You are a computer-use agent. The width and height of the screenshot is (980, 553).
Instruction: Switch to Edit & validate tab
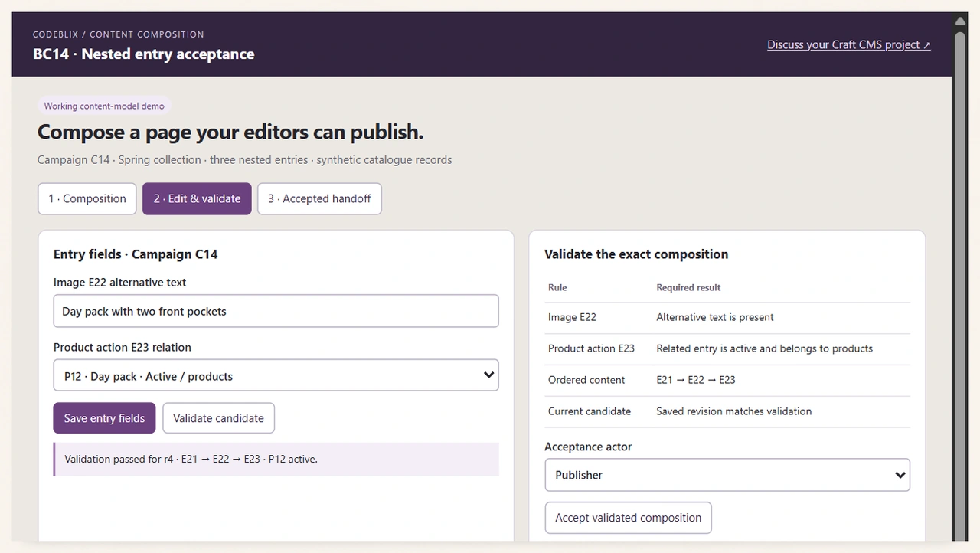(x=197, y=198)
